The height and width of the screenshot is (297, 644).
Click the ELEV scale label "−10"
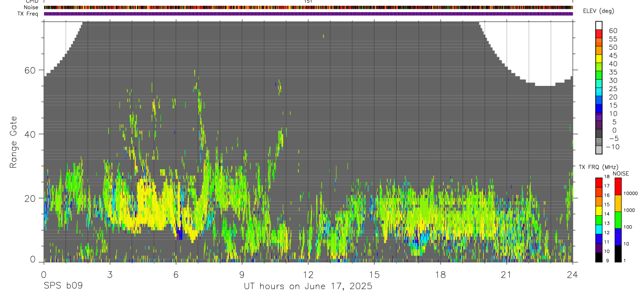[x=612, y=147]
